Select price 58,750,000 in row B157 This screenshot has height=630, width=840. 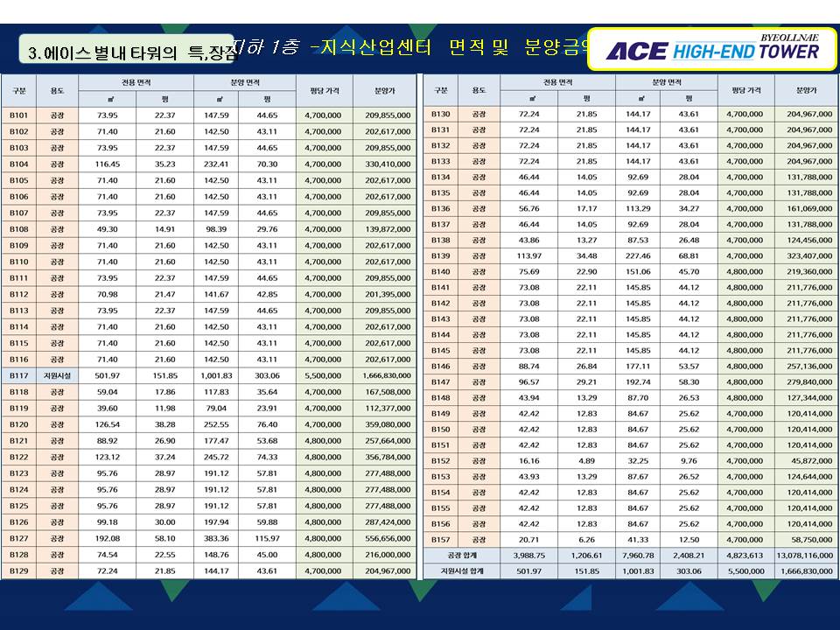point(812,540)
